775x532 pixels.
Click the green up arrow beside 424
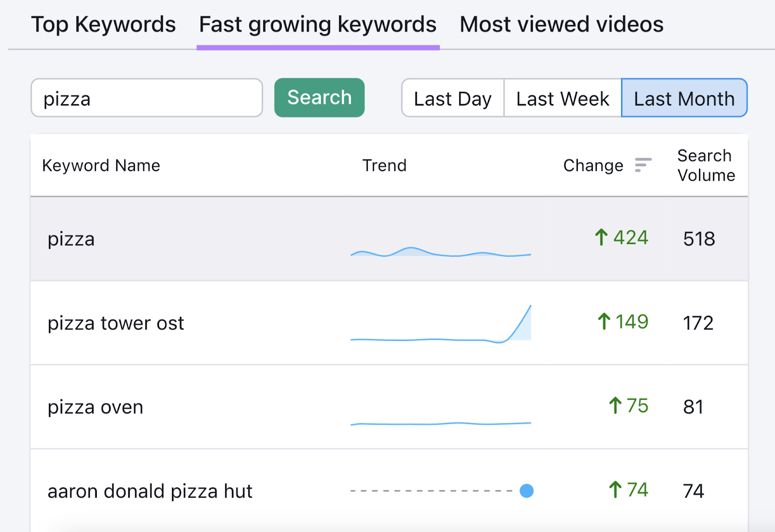pyautogui.click(x=602, y=237)
